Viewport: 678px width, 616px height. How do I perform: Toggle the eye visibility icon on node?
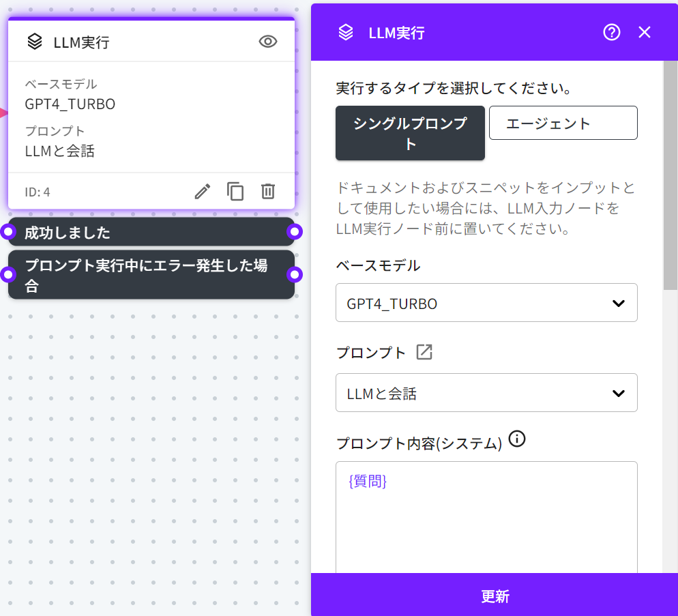click(x=268, y=42)
